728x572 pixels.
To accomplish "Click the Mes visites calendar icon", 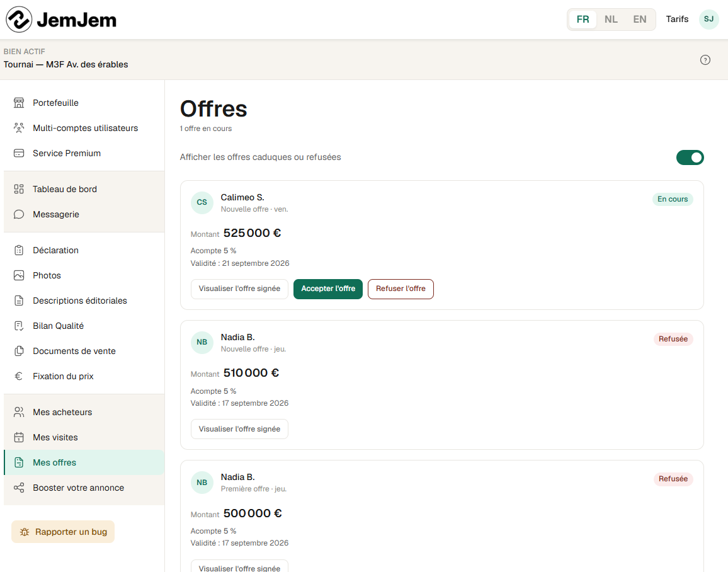I will [x=18, y=437].
